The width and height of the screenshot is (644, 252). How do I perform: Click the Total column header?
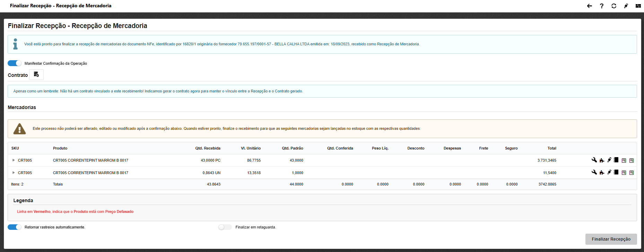(x=551, y=148)
